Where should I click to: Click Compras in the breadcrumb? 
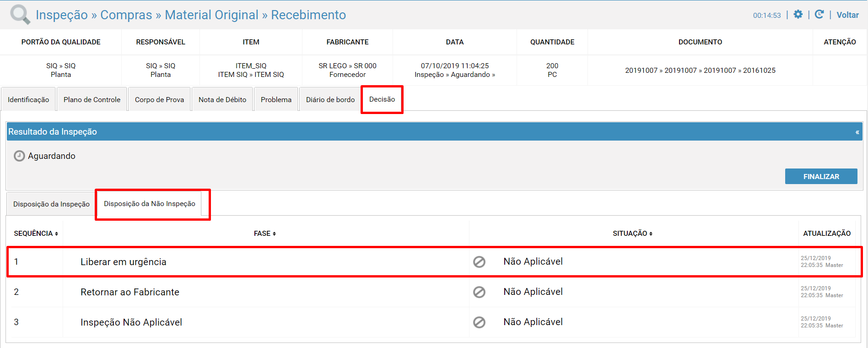[x=126, y=15]
